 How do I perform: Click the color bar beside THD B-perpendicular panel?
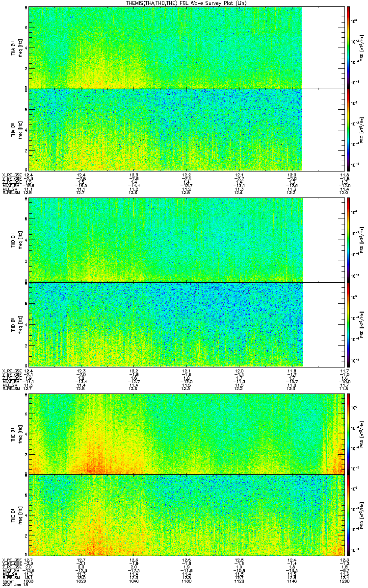coord(348,240)
